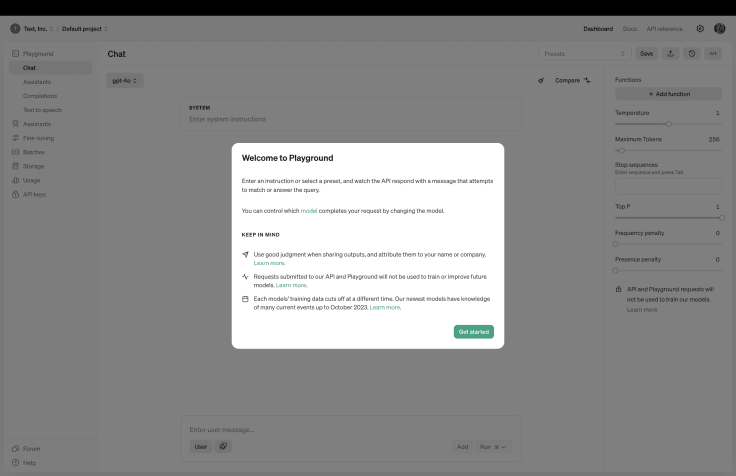Image resolution: width=736 pixels, height=476 pixels.
Task: Open the Completions sidebar entry
Action: pyautogui.click(x=40, y=96)
